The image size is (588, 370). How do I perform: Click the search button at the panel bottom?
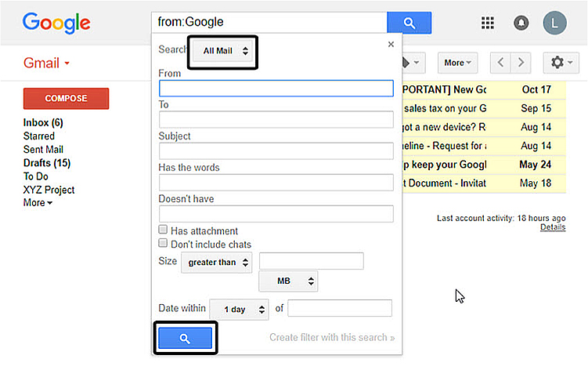[185, 338]
